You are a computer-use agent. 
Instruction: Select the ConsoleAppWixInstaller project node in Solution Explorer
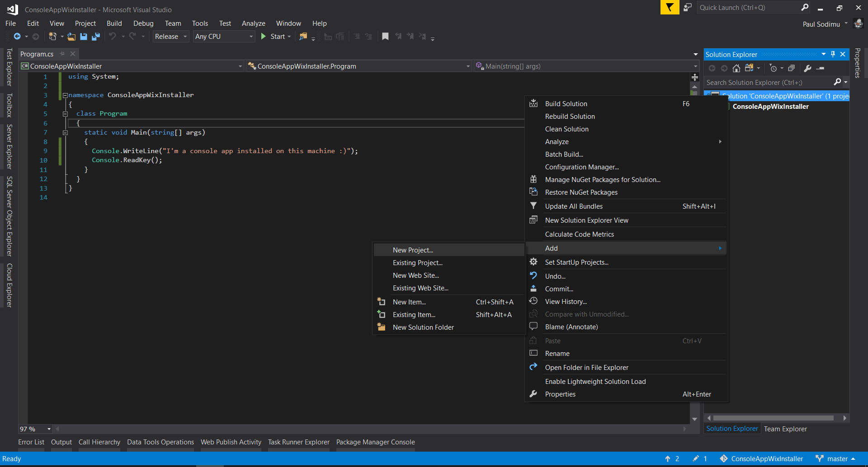(770, 107)
